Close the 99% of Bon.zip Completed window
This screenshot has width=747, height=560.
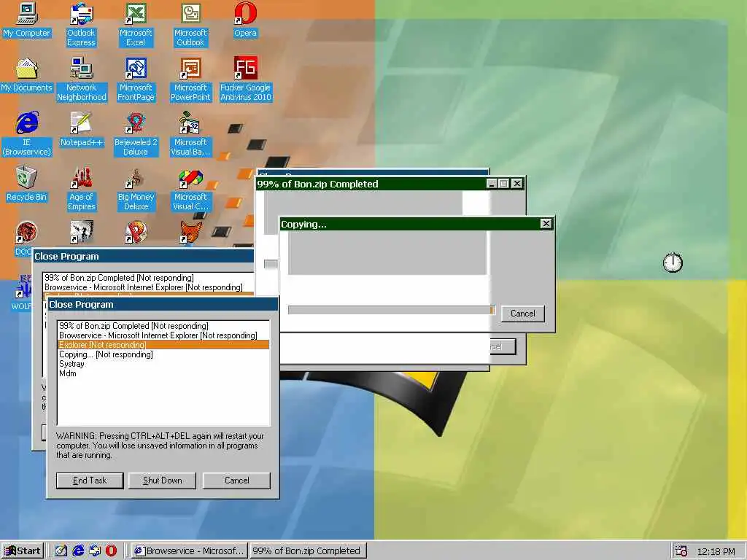[517, 183]
